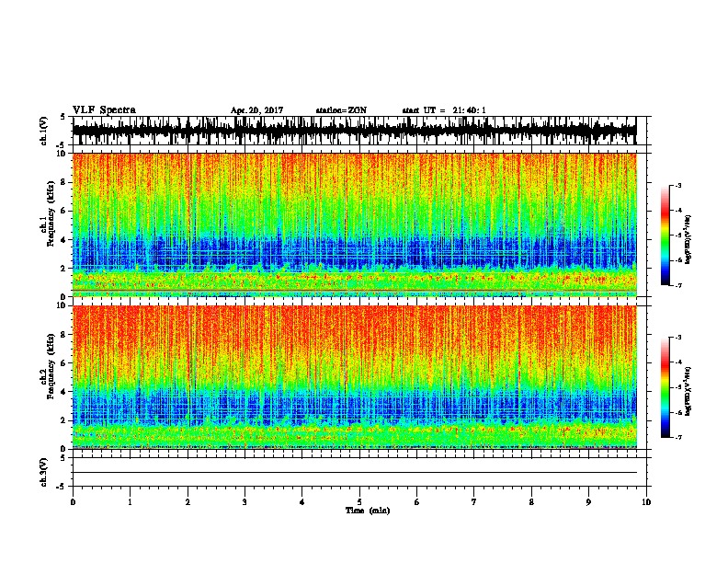Click the "-3" label on ch.2 color scale

click(677, 338)
